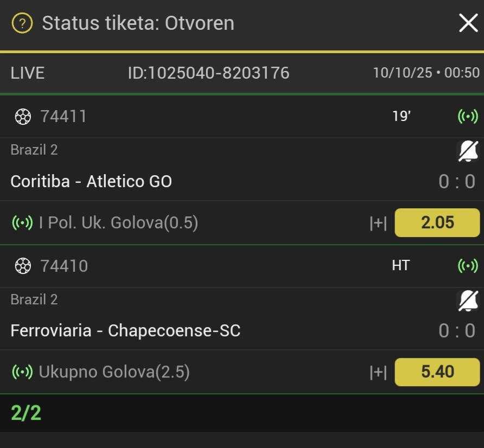Toggle notification bell for Coritiba match
Image resolution: width=484 pixels, height=448 pixels.
point(468,151)
